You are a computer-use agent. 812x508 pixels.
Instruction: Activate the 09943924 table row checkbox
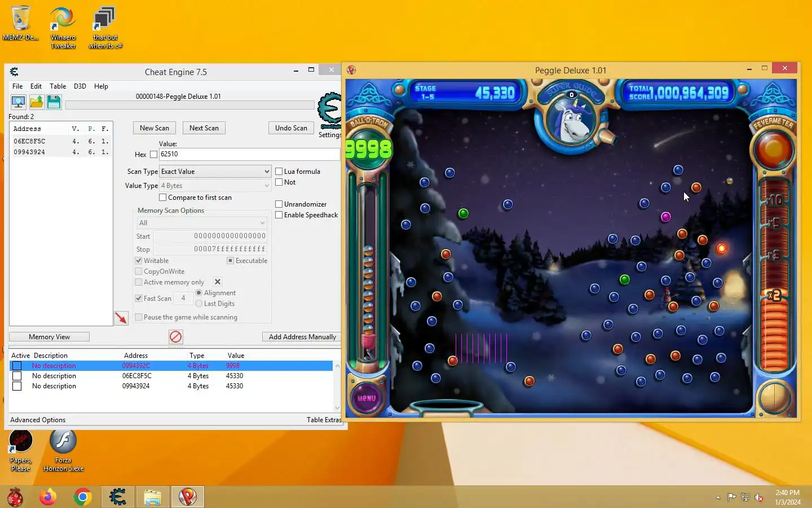point(17,386)
